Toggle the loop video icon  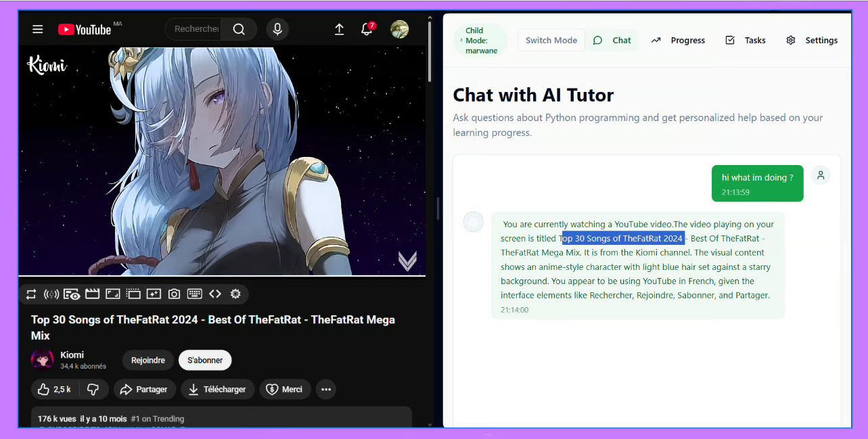pos(31,294)
